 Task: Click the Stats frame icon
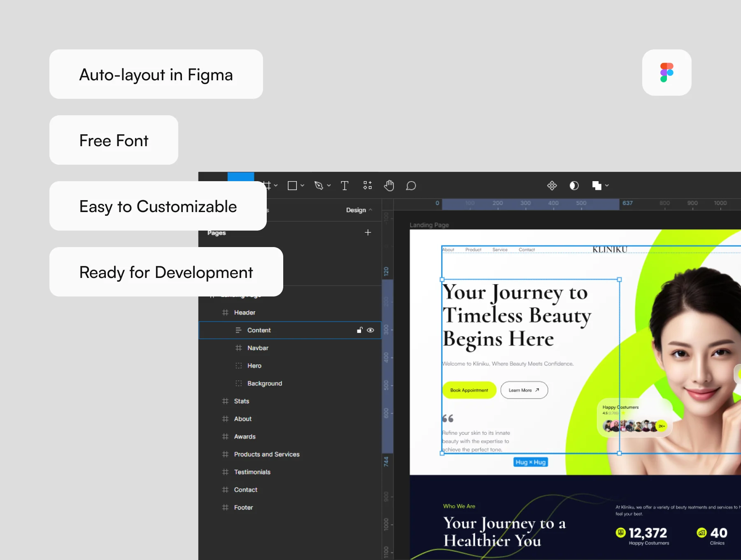pos(225,401)
